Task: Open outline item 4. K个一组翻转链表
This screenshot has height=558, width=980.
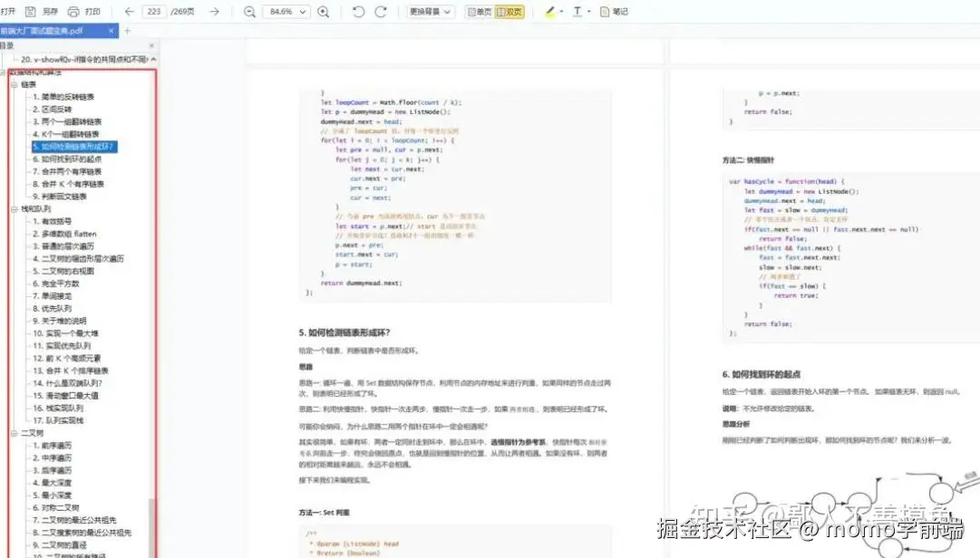Action: [65, 134]
